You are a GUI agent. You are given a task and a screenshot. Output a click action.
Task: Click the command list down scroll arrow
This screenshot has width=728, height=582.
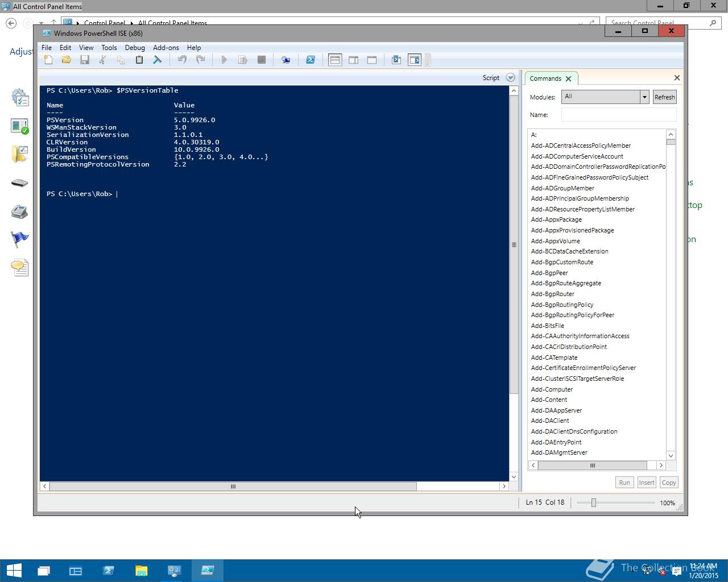point(671,455)
